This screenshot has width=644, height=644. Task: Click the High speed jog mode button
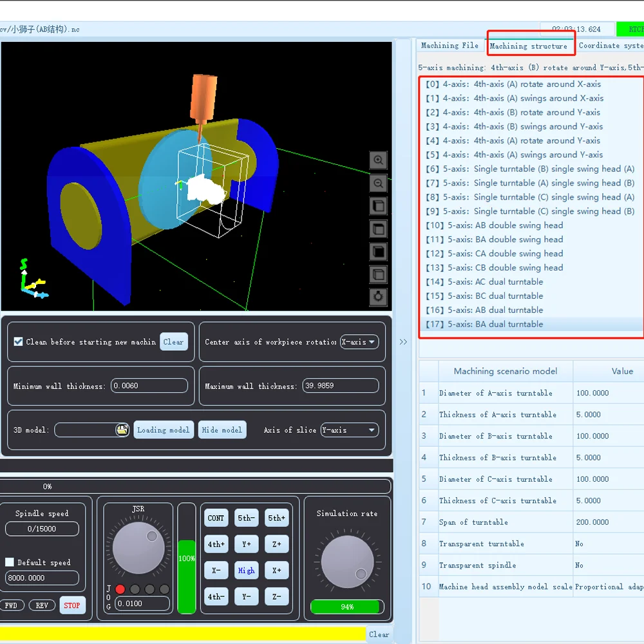(246, 570)
